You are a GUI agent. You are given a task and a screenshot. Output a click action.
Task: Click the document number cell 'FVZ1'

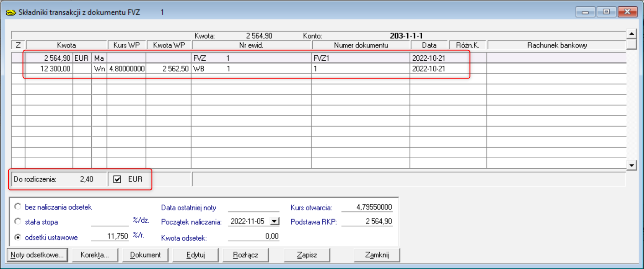click(x=361, y=58)
